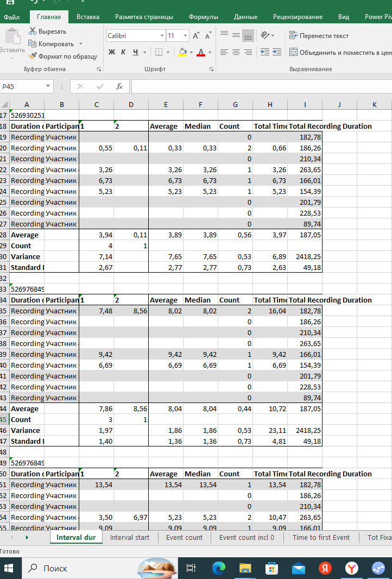
Task: Align cell text to middle
Action: [x=236, y=35]
